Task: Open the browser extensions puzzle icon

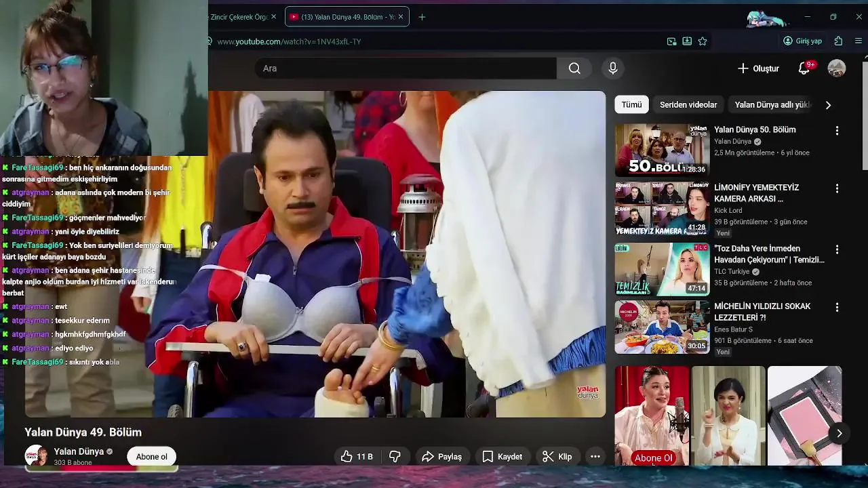Action: pyautogui.click(x=838, y=41)
